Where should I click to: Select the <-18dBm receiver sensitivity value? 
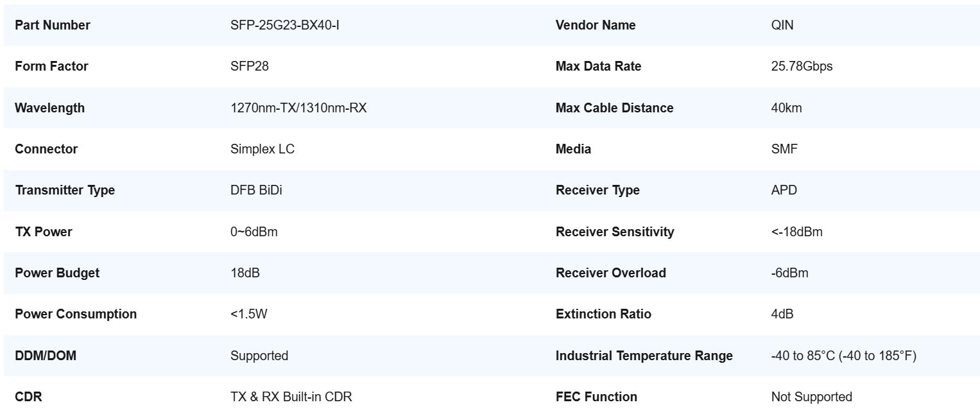(796, 232)
